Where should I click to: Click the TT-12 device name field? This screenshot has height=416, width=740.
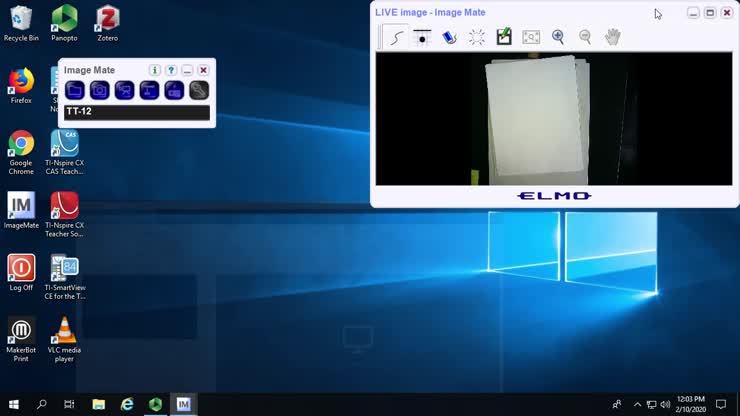[x=137, y=112]
